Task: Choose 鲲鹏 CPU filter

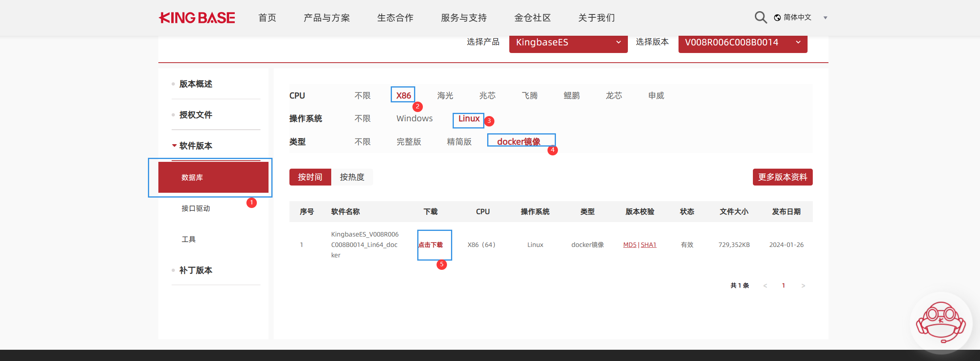Action: tap(572, 96)
